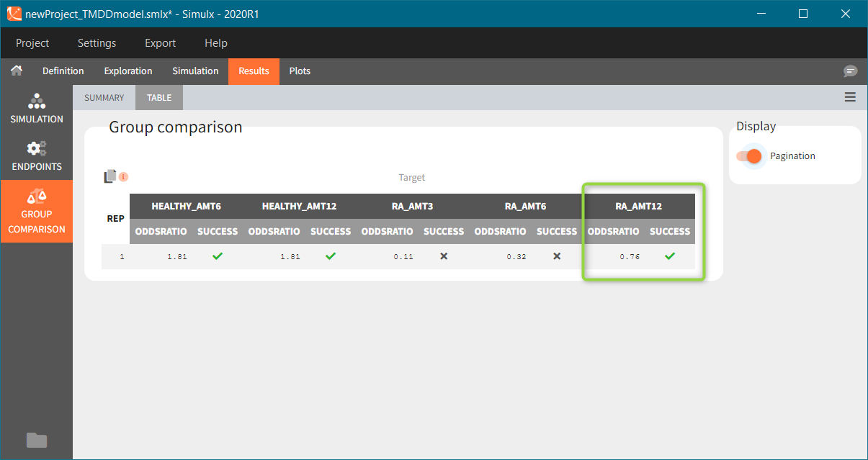This screenshot has width=868, height=460.
Task: Open the Help menu
Action: [215, 43]
